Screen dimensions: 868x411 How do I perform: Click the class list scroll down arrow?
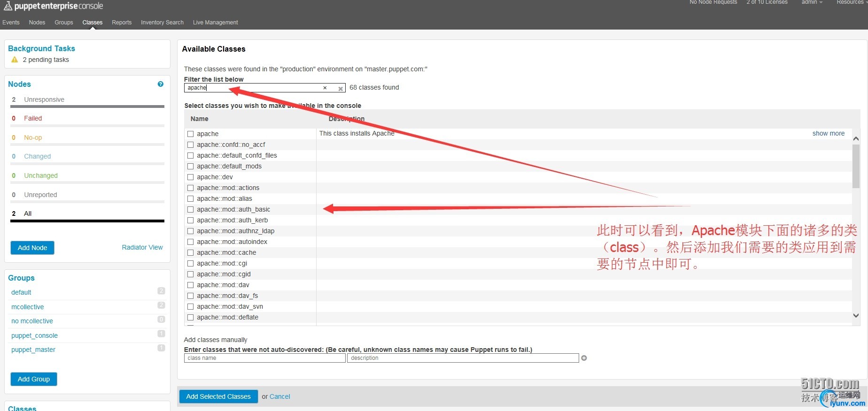pyautogui.click(x=856, y=316)
